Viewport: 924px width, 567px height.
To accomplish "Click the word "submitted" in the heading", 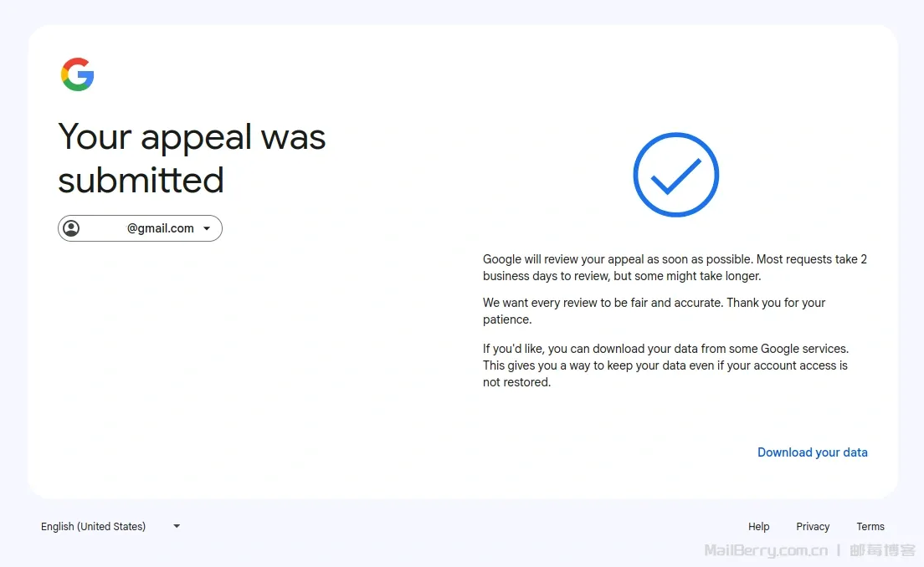I will (141, 180).
